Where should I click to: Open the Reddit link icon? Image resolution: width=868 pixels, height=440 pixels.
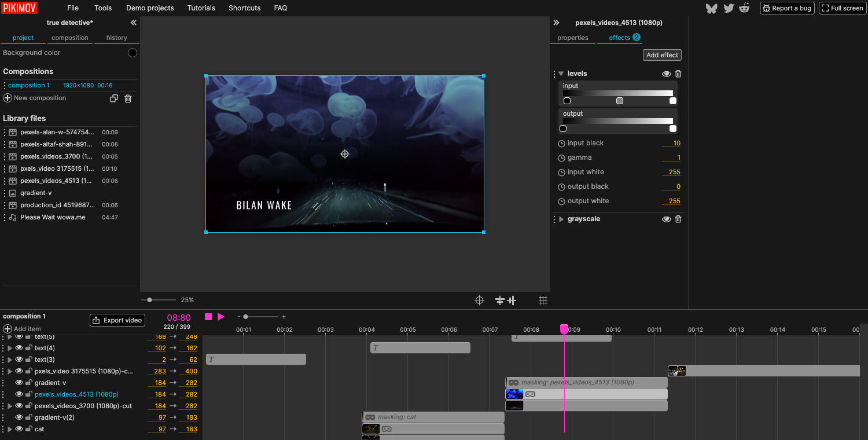tap(744, 8)
